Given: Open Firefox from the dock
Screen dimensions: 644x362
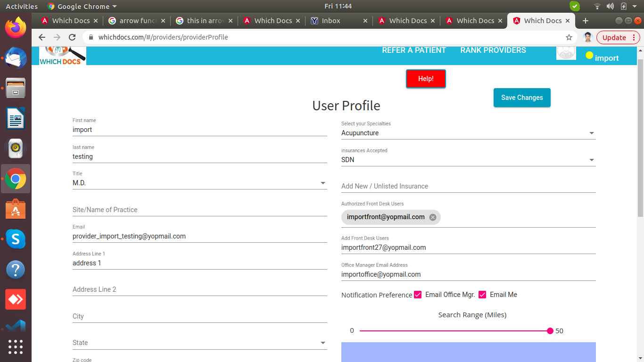Looking at the screenshot, I should point(16,27).
